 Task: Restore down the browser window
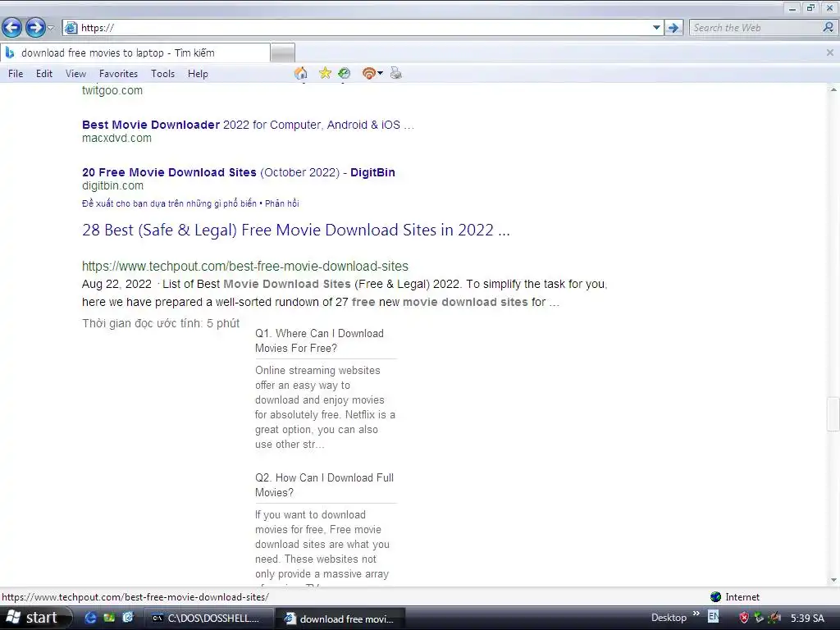810,8
